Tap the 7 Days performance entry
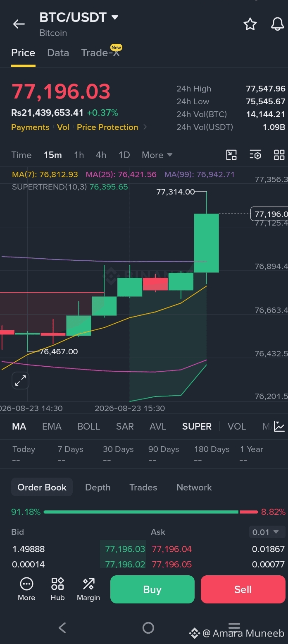This screenshot has height=644, width=288. 70,454
